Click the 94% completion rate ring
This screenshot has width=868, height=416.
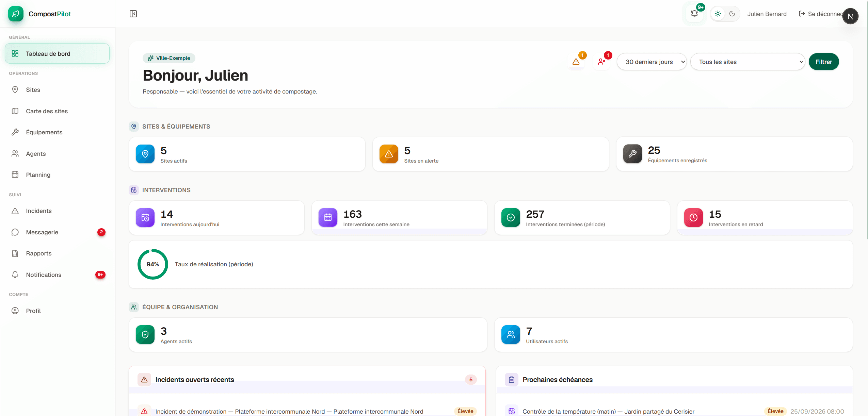click(x=153, y=264)
